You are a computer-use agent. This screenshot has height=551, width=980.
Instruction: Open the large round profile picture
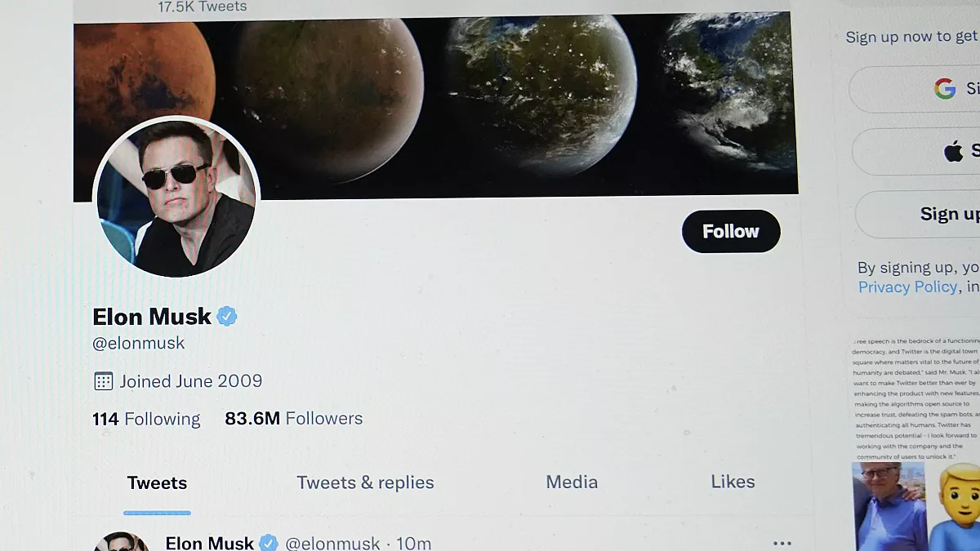176,197
